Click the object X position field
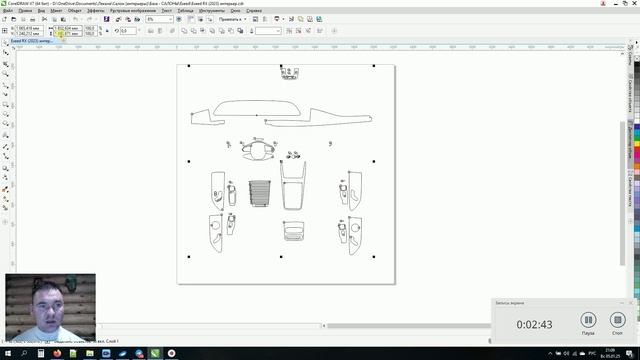 pos(29,29)
